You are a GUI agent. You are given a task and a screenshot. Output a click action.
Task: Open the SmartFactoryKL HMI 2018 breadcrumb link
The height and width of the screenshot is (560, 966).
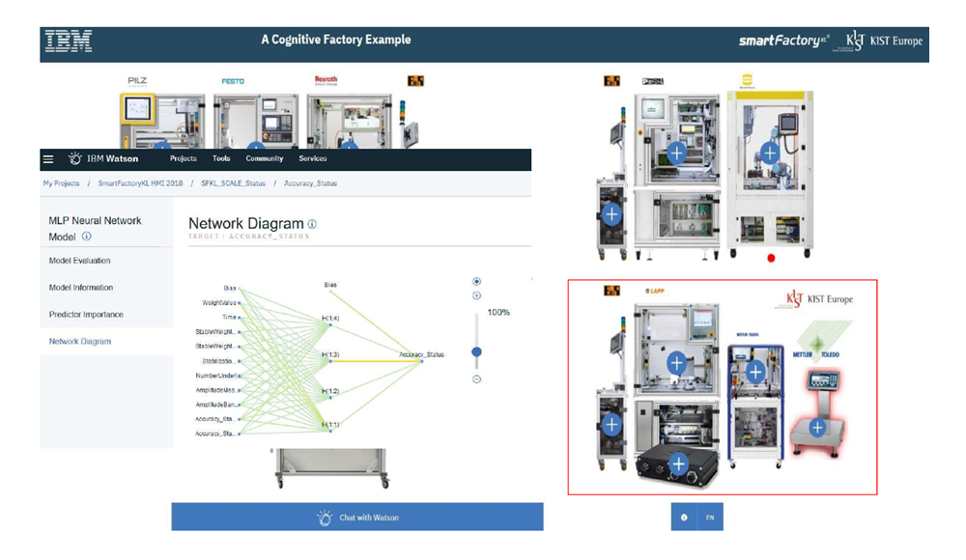[x=140, y=183]
